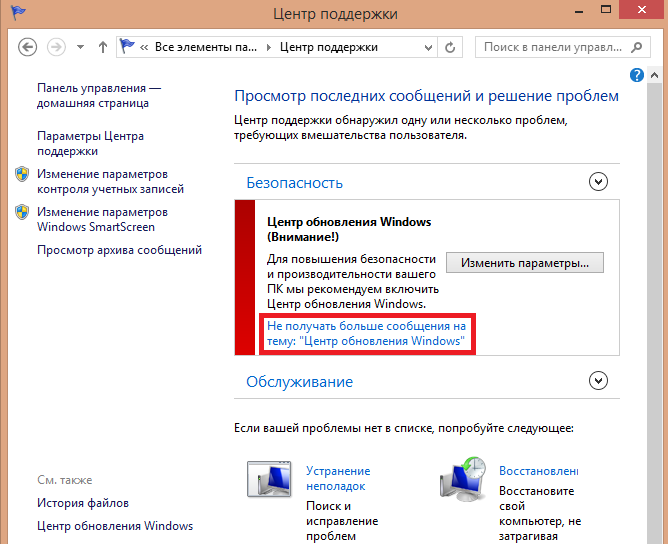Refresh the Центр поддержки page

pos(450,47)
